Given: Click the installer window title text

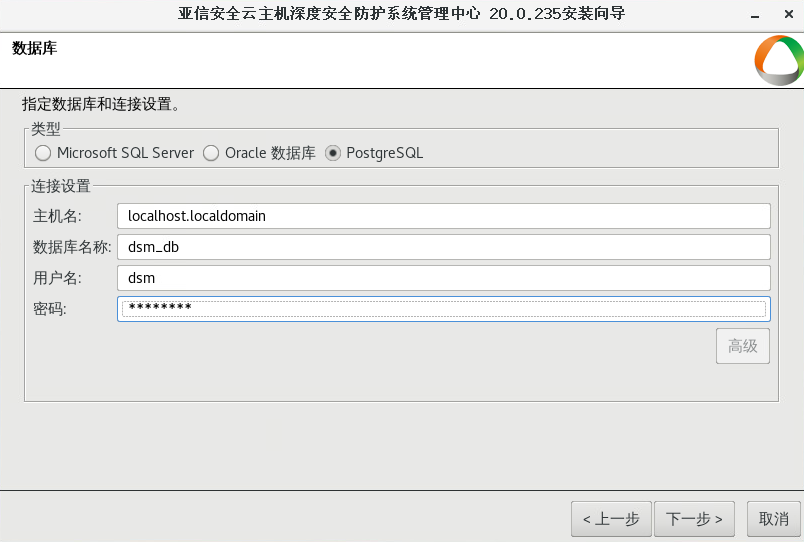Looking at the screenshot, I should click(401, 13).
